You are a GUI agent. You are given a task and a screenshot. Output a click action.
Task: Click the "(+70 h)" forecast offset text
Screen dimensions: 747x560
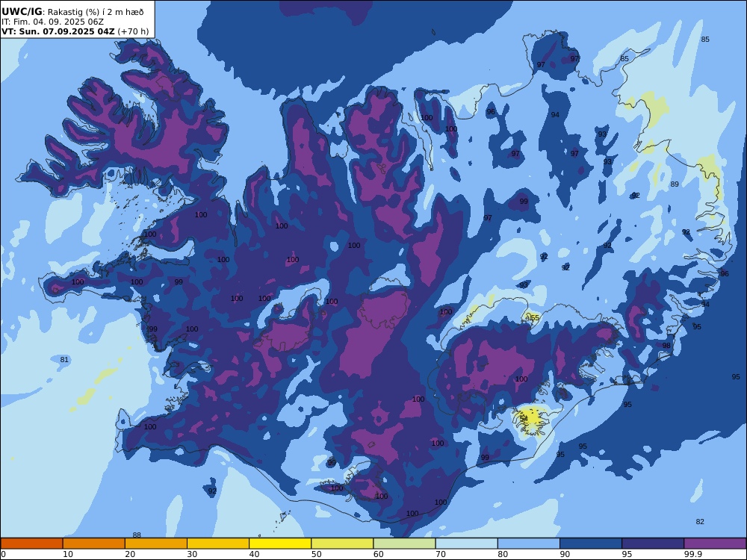tap(134, 31)
